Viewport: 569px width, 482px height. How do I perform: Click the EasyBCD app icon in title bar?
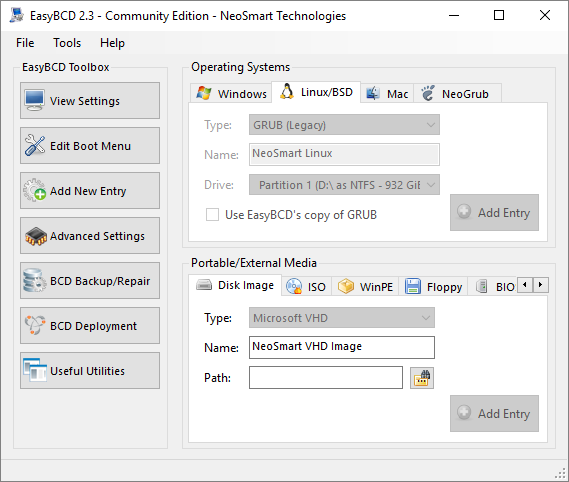point(17,15)
